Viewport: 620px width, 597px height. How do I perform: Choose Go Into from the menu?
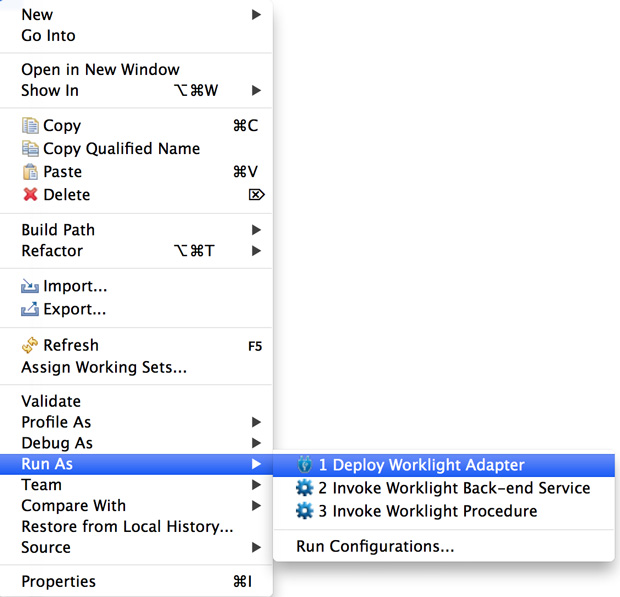136,36
